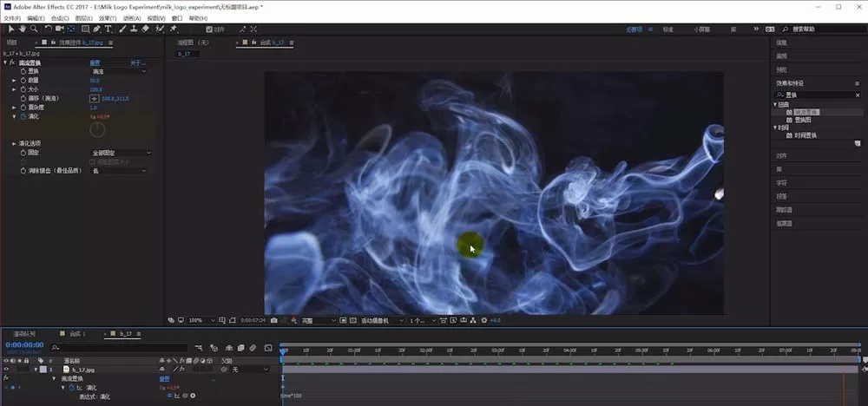Open the 效果(T) menu

pos(108,18)
